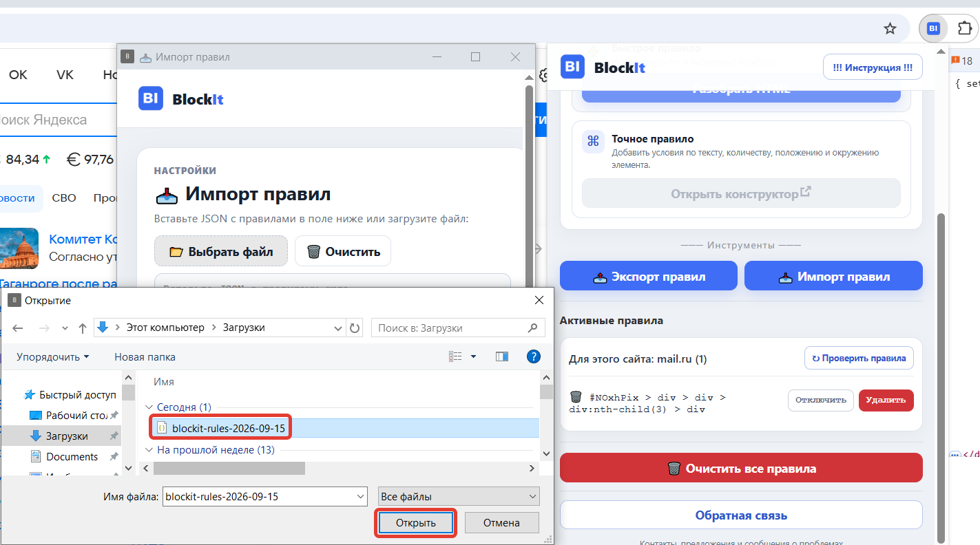Screen dimensions: 980x545
Task: Click the BlockIt extension icon in browser toolbar
Action: tap(933, 28)
